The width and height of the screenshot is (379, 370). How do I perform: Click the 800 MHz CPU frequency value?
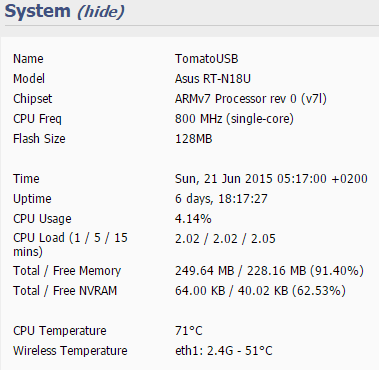tap(234, 119)
